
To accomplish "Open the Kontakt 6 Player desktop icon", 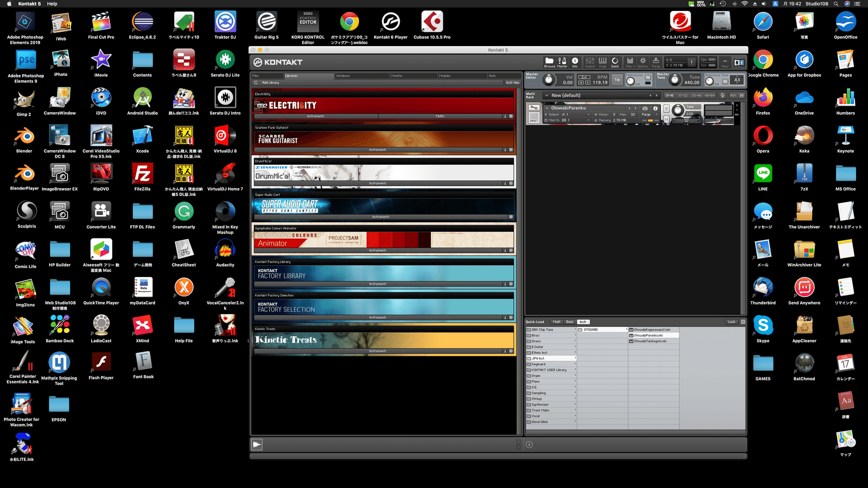I will point(391,25).
